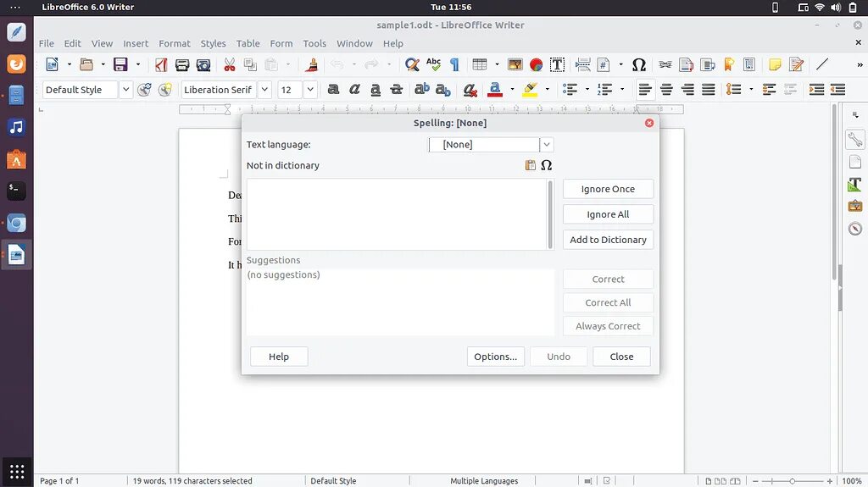
Task: Clone formatting paintbrush icon
Action: (312, 64)
